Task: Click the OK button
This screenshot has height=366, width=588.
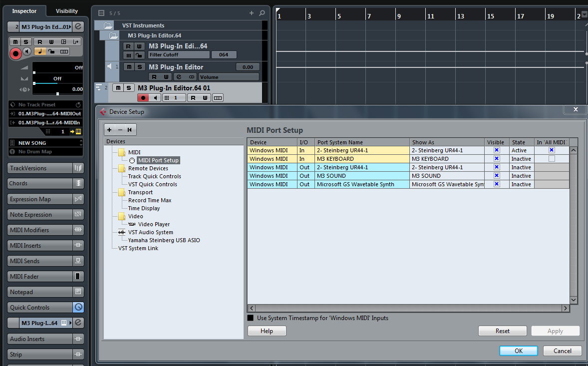Action: 519,351
